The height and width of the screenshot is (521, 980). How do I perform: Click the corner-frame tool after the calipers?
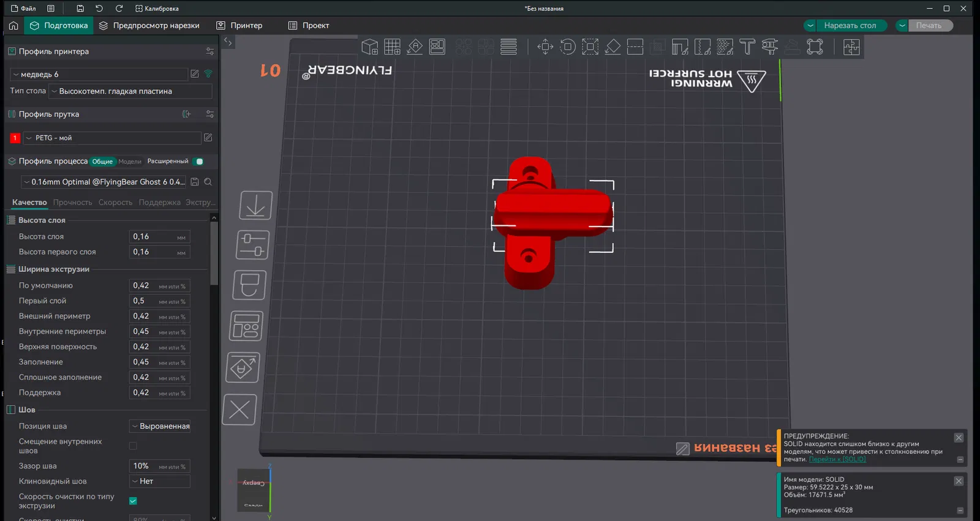point(815,47)
